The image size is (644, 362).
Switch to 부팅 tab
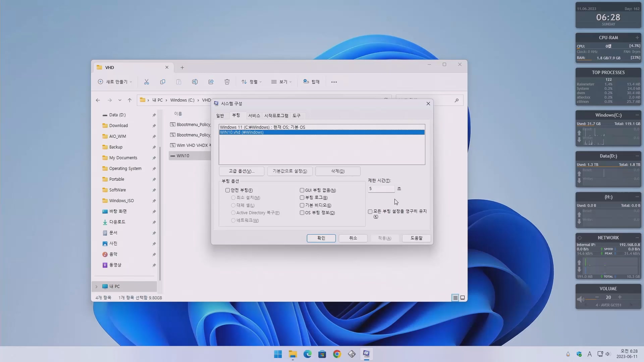click(x=236, y=115)
